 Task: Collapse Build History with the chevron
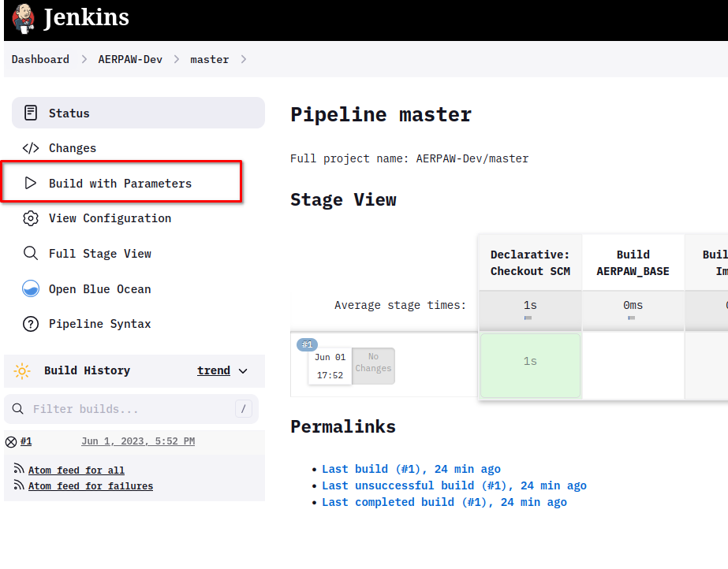pos(243,371)
